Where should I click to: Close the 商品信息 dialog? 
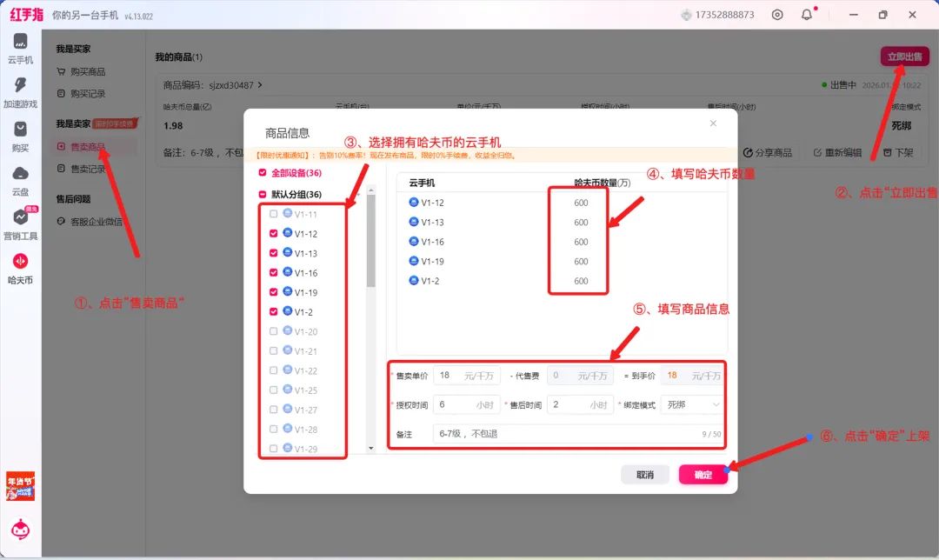click(x=713, y=123)
